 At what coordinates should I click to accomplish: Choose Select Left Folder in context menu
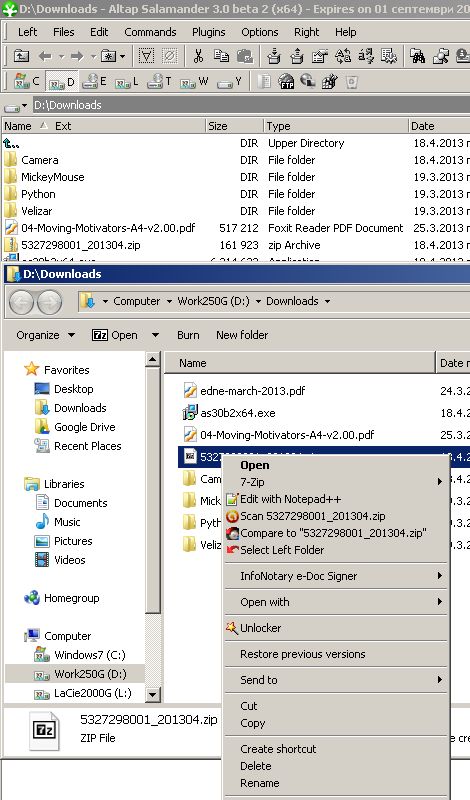(x=336, y=550)
